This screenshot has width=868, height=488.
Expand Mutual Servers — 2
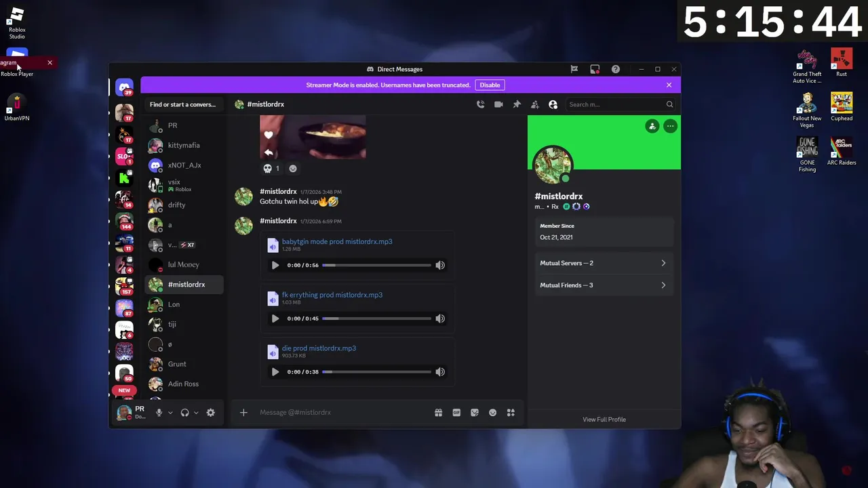(603, 263)
